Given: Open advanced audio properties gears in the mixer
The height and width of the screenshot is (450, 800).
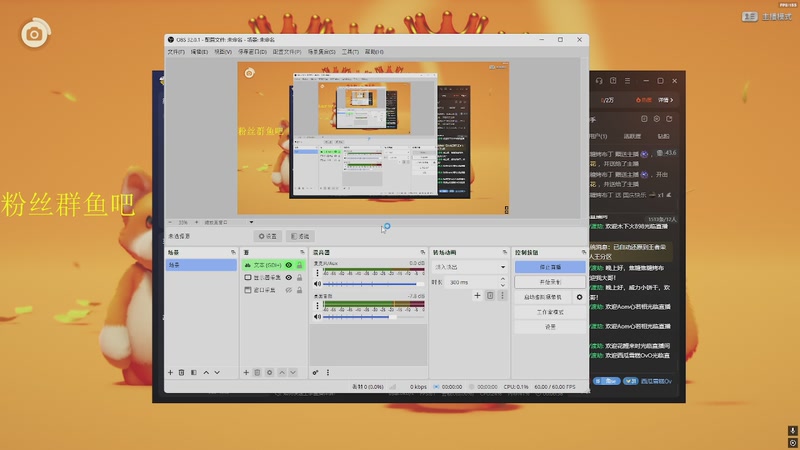Looking at the screenshot, I should pyautogui.click(x=315, y=372).
